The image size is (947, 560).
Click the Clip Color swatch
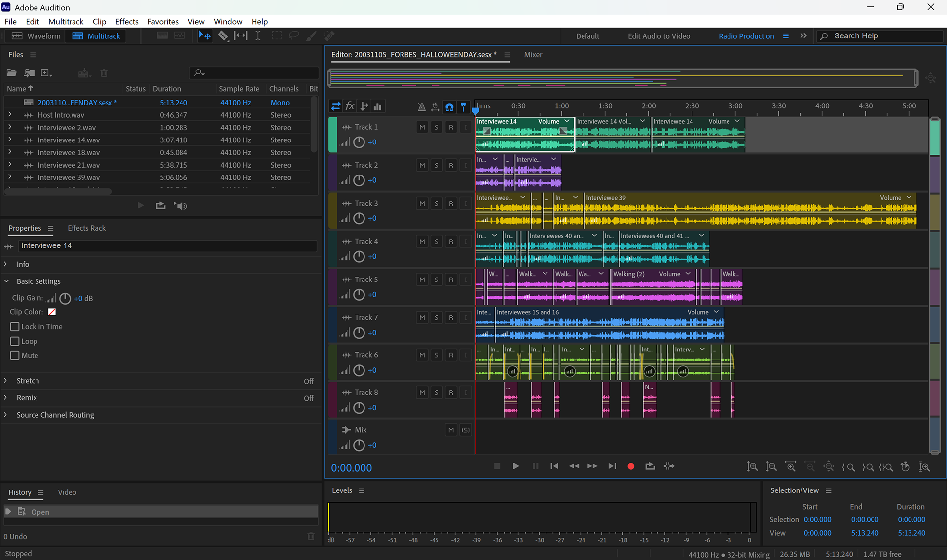tap(52, 312)
